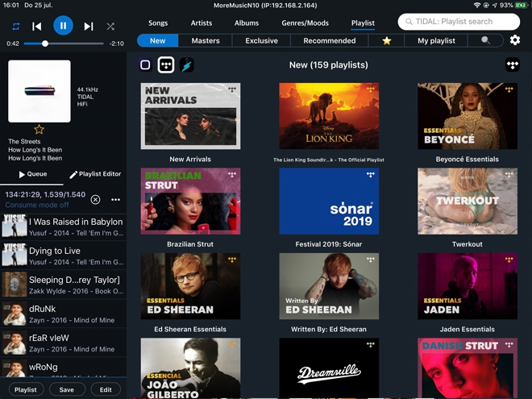Open the Playlist Editor tab
532x399 pixels.
[x=95, y=174]
